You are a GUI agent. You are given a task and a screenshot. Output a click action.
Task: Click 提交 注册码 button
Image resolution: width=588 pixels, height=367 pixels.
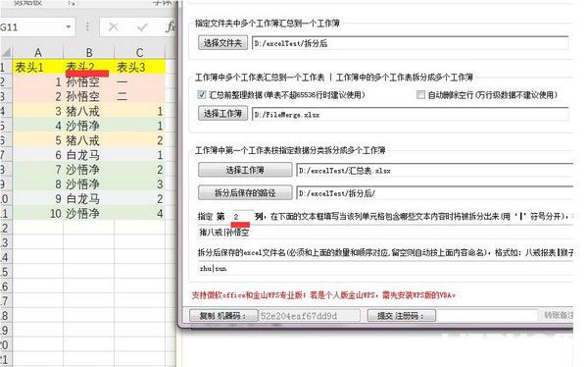click(x=402, y=316)
